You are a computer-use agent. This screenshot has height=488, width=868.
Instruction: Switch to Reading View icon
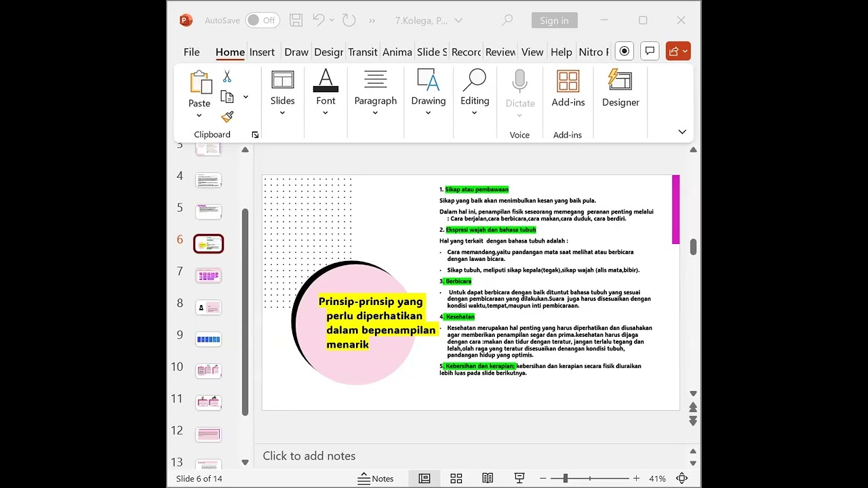pyautogui.click(x=488, y=479)
